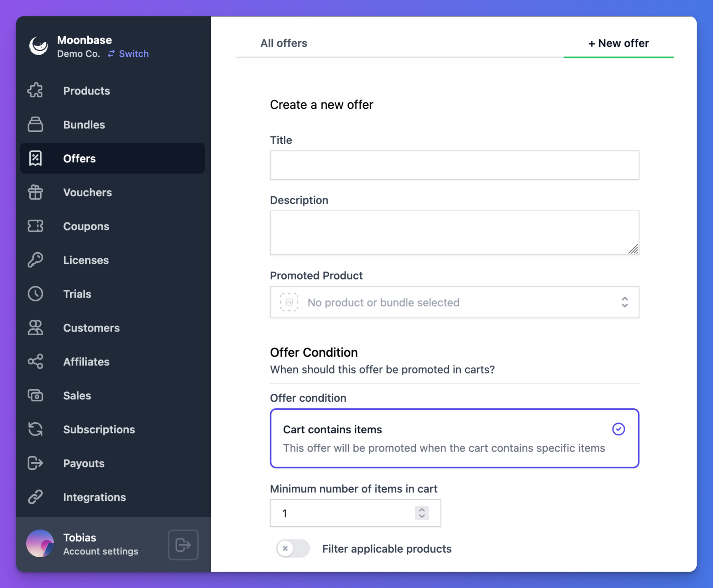
Task: Open Subscriptions via the refresh icon
Action: pos(35,429)
